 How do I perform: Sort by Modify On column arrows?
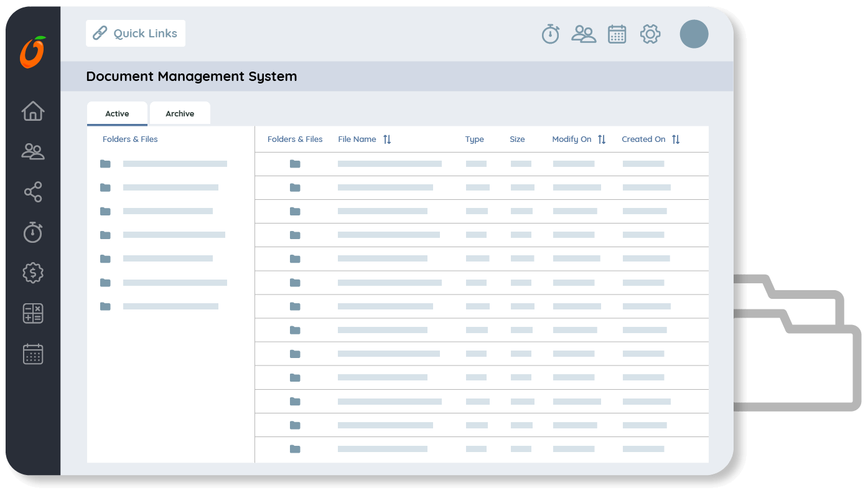(602, 139)
